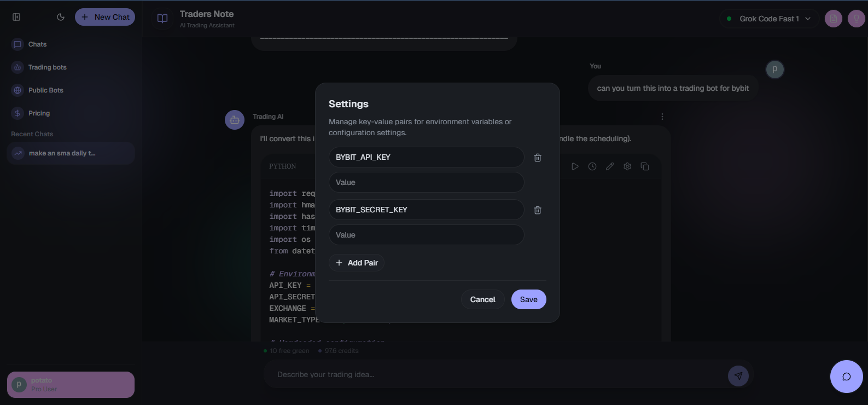
Task: Click the Trading AI robot avatar
Action: point(235,120)
